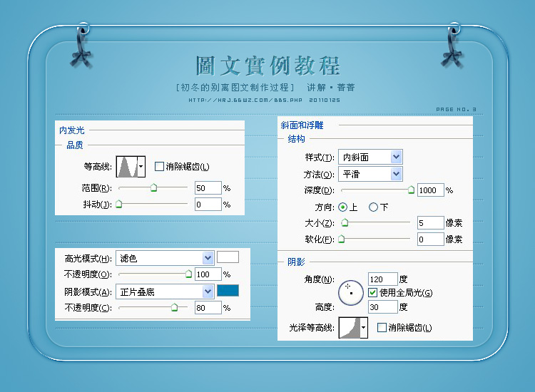
Task: Click the 斜面和浮雕 section heading
Action: (x=302, y=125)
